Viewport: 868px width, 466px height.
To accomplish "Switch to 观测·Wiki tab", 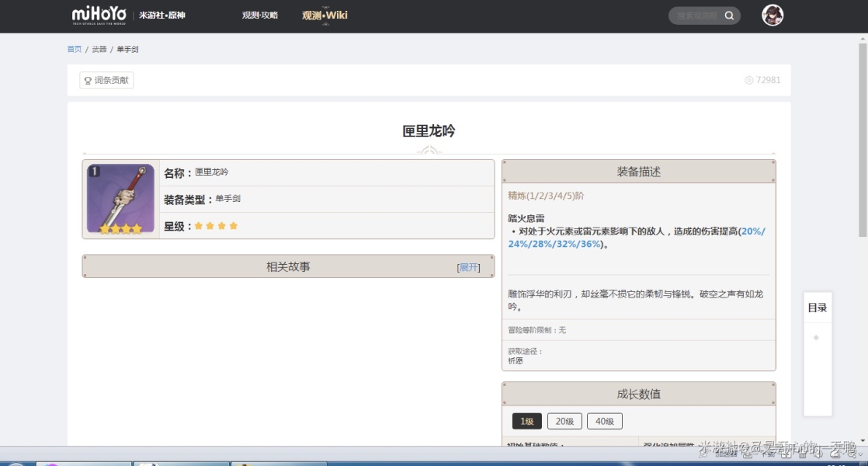I will point(325,16).
